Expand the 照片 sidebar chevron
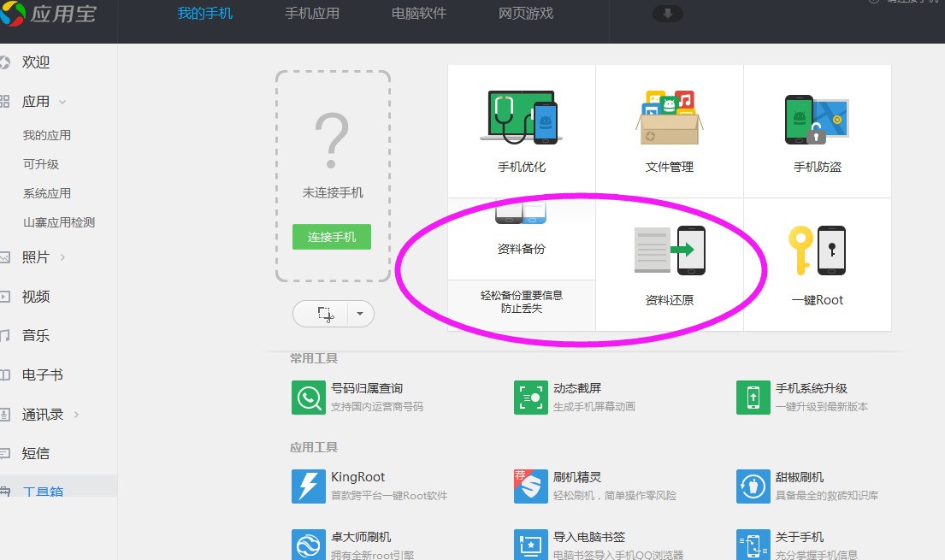The width and height of the screenshot is (945, 560). [x=62, y=257]
